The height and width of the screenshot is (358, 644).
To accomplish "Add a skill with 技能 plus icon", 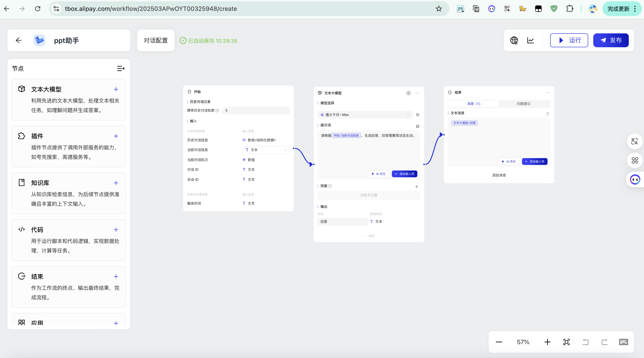I will click(x=417, y=187).
